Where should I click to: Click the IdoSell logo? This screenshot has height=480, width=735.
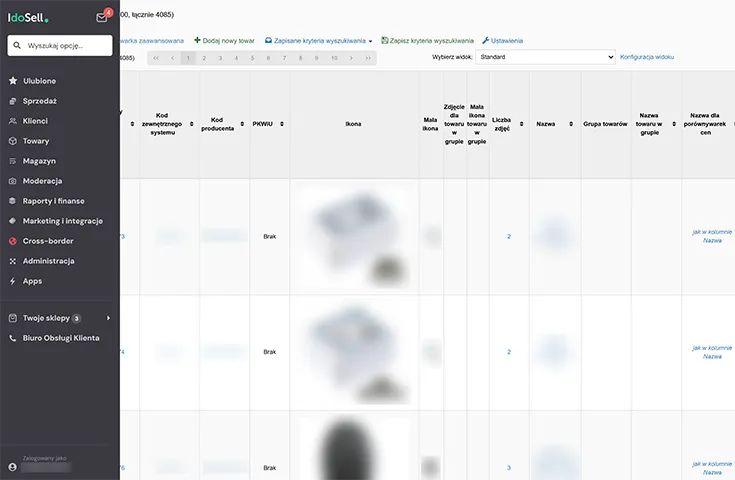tap(28, 18)
